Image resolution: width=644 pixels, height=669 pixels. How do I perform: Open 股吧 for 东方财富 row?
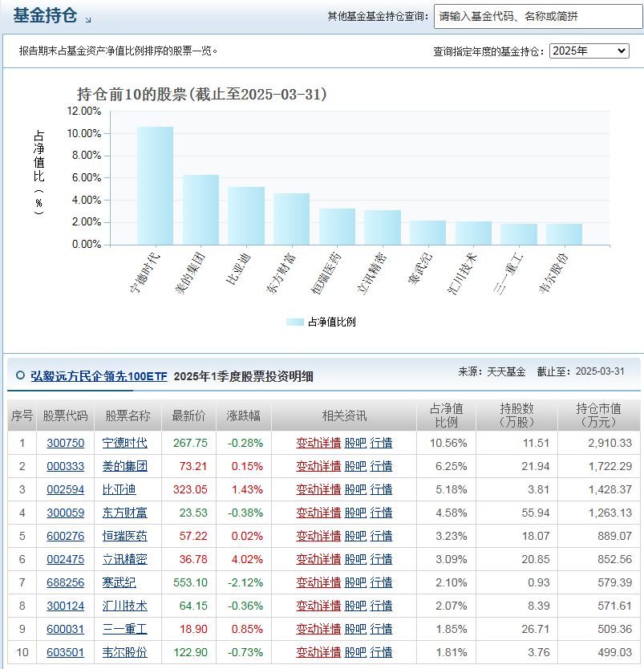pos(355,513)
